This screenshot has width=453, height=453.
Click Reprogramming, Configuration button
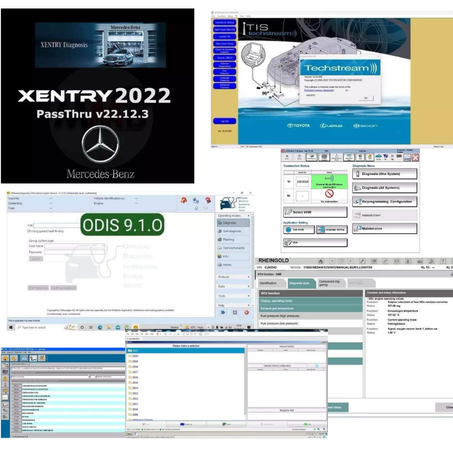click(x=385, y=201)
